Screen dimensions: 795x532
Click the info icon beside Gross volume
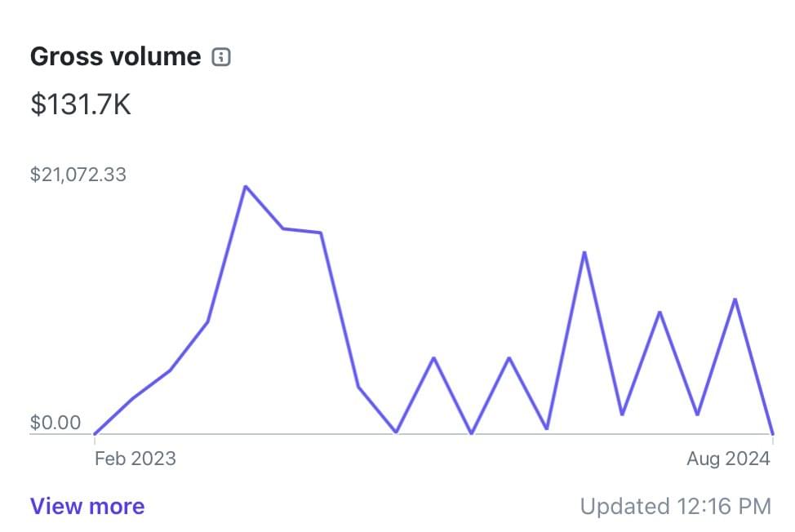(x=221, y=57)
